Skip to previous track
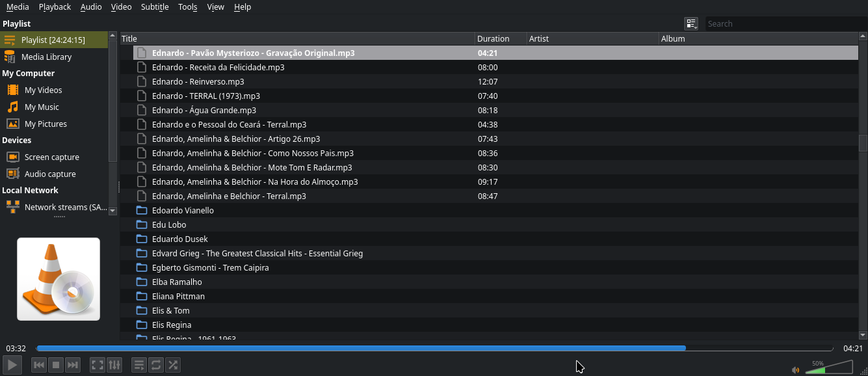This screenshot has height=376, width=868. (x=39, y=365)
